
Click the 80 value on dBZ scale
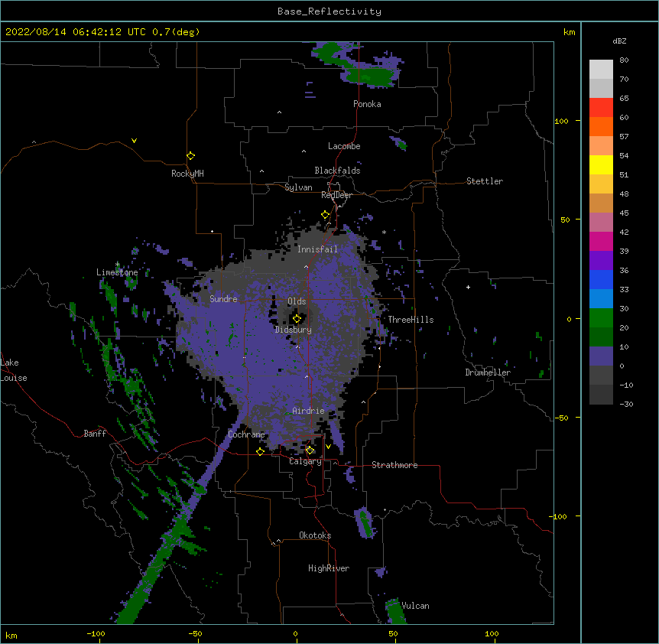pos(624,60)
